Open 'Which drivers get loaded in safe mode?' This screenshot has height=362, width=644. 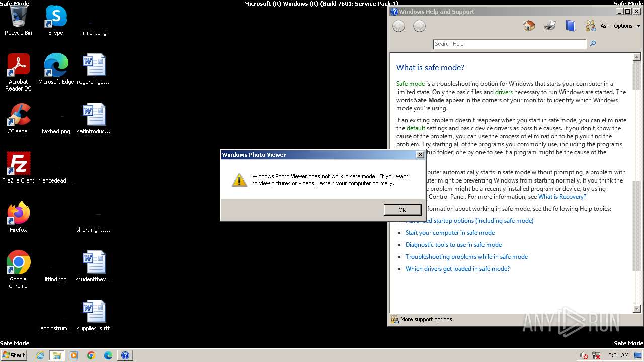(x=457, y=269)
